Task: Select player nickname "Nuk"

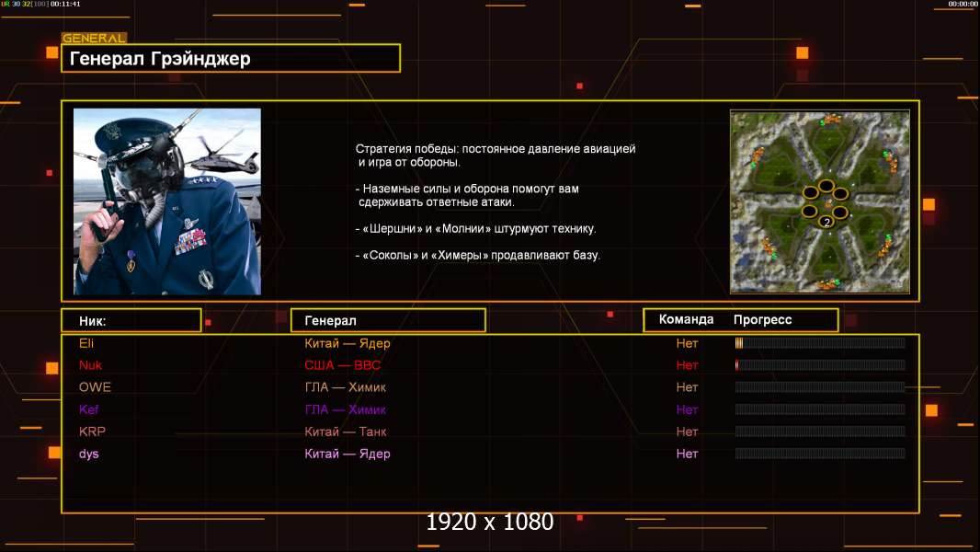Action: [x=90, y=365]
